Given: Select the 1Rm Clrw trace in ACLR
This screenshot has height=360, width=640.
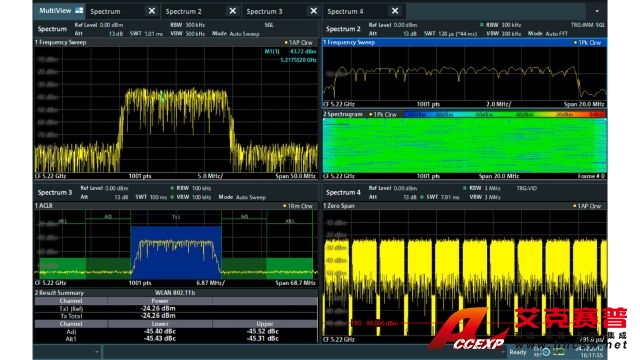Looking at the screenshot, I should coord(298,206).
